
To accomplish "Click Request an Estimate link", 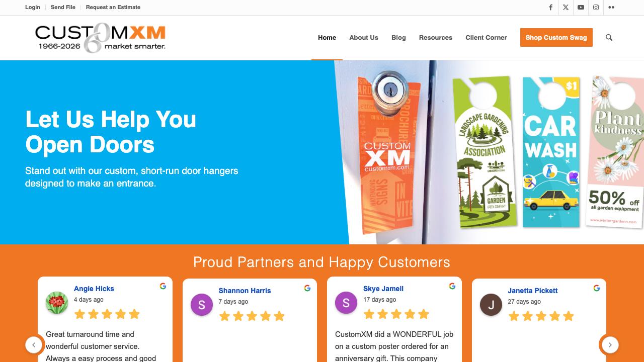I will [x=113, y=7].
